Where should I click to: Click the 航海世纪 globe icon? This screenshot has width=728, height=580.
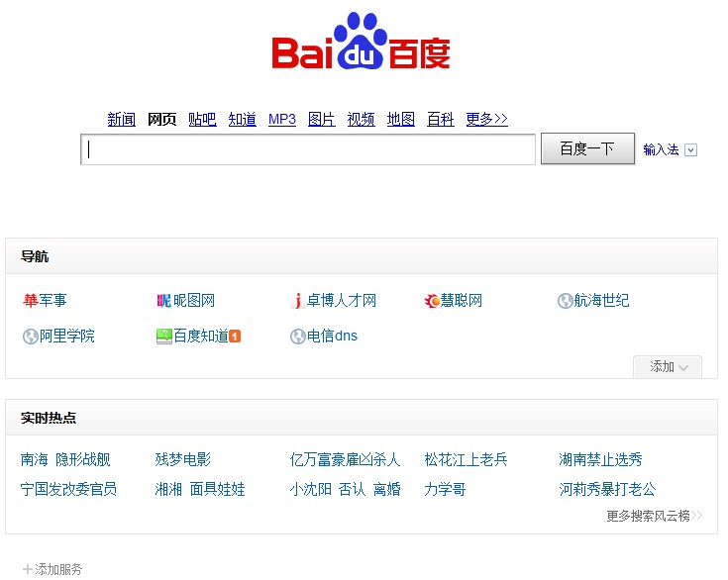tap(565, 301)
